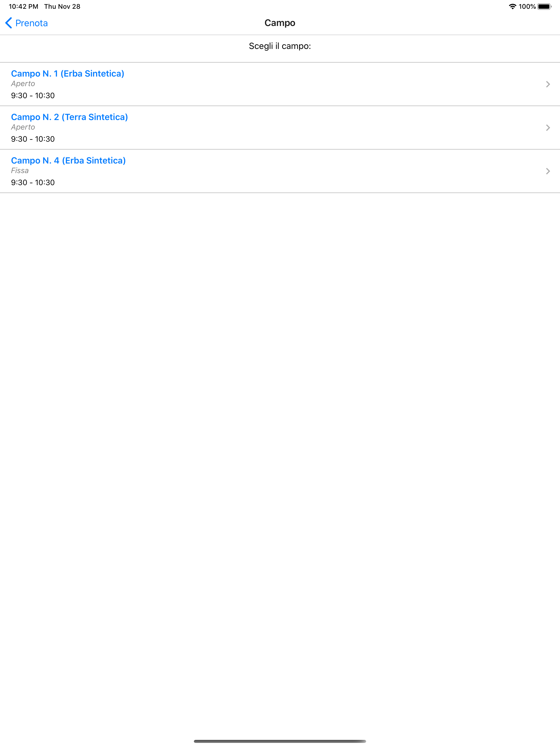This screenshot has width=560, height=747.
Task: Click the 'Scegli il campo:' header text
Action: [x=280, y=46]
